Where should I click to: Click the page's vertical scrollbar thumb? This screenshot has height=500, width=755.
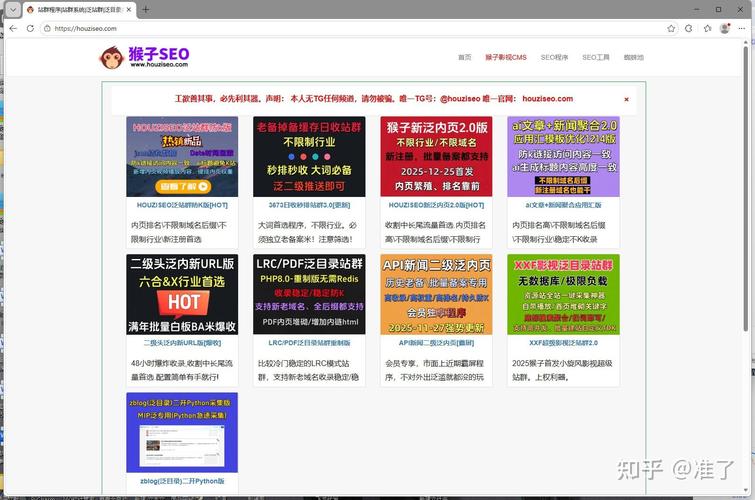coord(746,188)
